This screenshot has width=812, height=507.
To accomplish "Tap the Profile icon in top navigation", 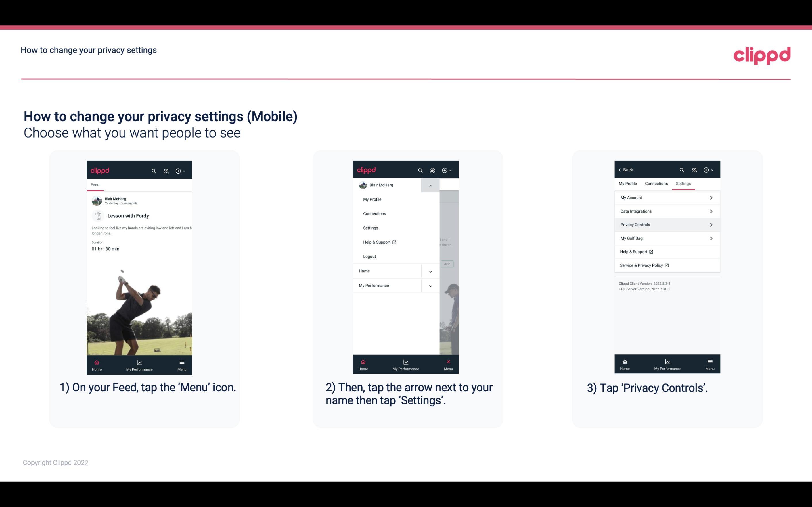I will coord(166,170).
